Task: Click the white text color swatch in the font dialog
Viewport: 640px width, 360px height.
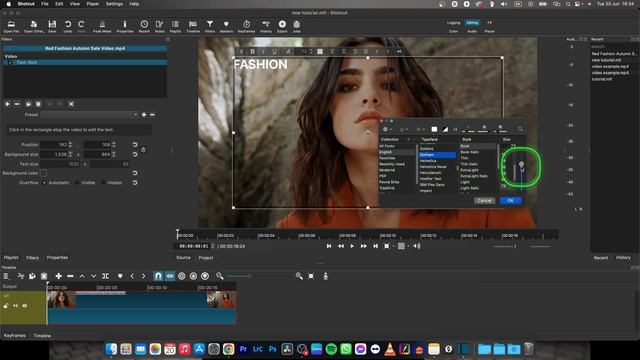Action: (x=434, y=129)
